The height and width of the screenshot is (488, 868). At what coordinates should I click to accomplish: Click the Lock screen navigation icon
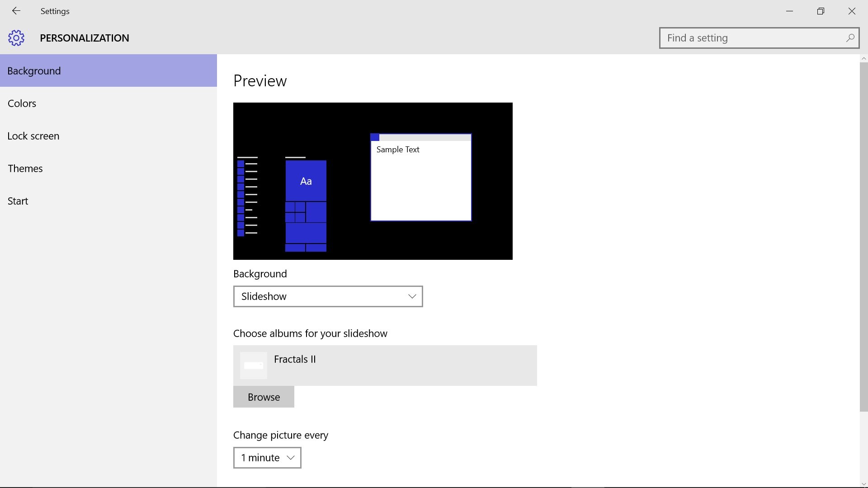pos(33,135)
